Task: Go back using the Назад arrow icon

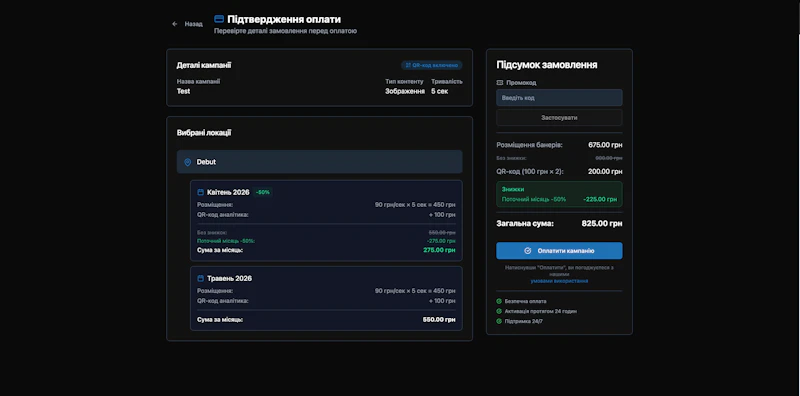Action: pos(174,24)
